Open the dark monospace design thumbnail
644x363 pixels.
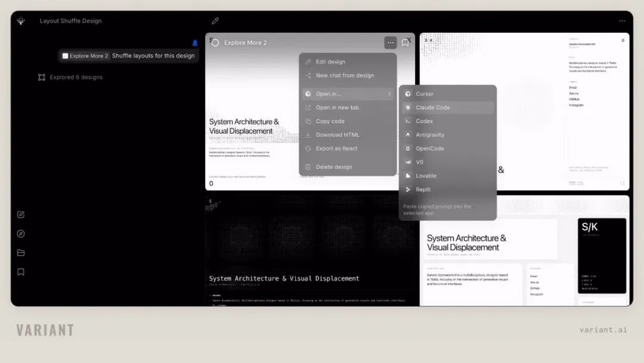click(310, 251)
